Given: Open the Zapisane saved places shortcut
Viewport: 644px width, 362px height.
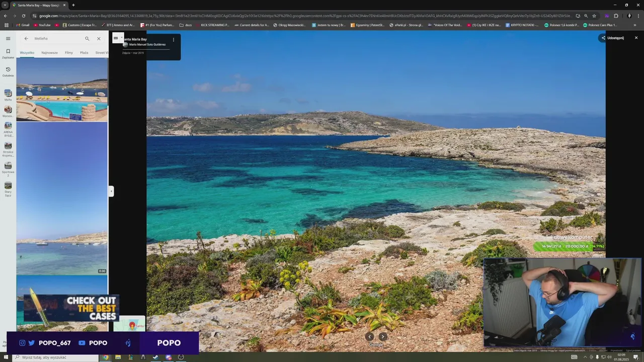Looking at the screenshot, I should tap(8, 53).
